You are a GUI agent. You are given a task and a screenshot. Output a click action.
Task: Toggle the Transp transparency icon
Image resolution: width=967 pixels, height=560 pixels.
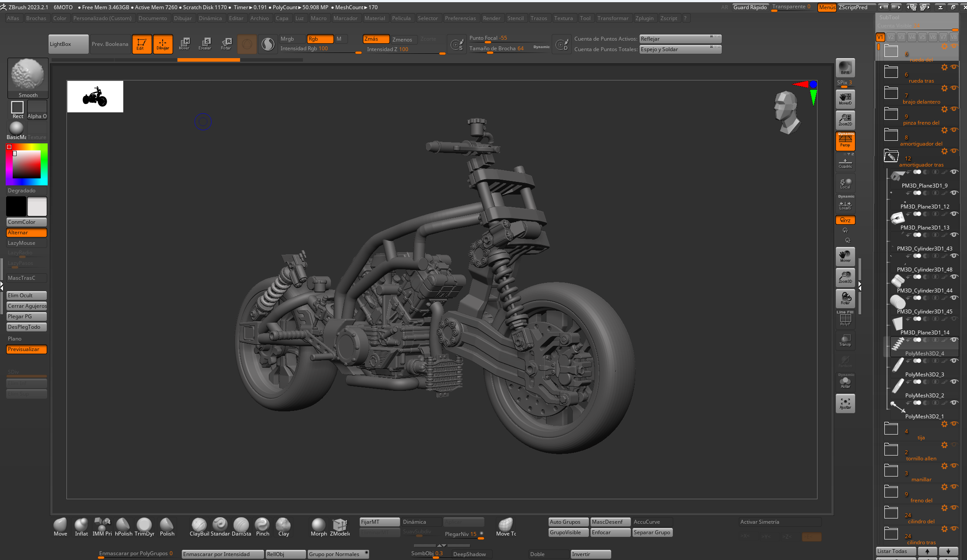[845, 340]
